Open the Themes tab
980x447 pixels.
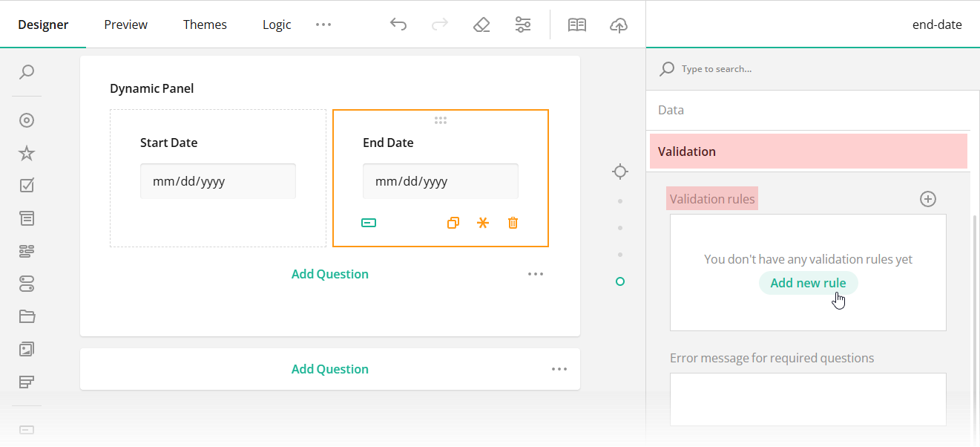coord(205,24)
